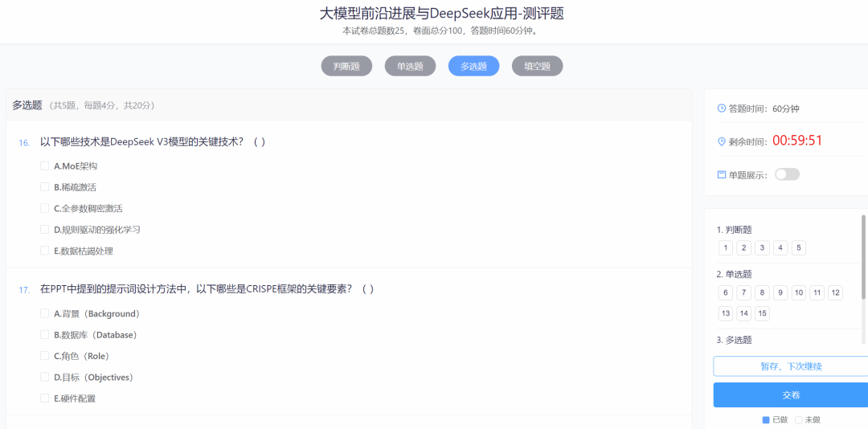Toggle the 单题展示 switch

787,174
